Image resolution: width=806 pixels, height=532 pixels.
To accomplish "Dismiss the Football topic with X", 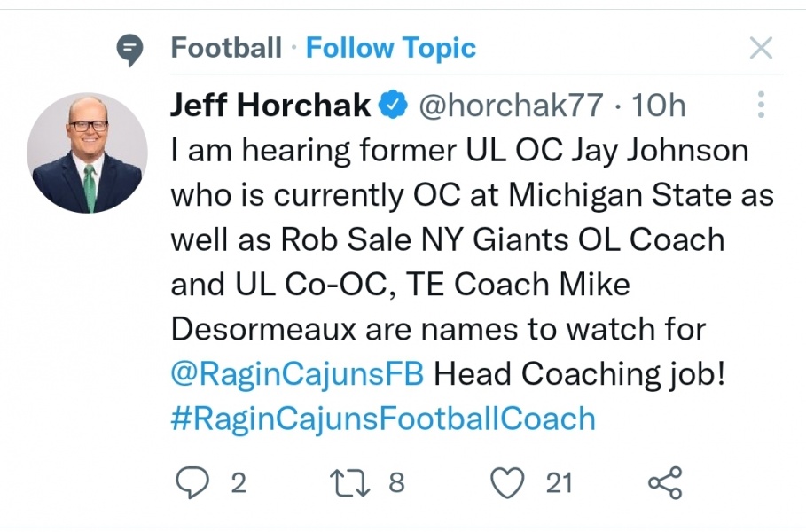I will point(761,48).
